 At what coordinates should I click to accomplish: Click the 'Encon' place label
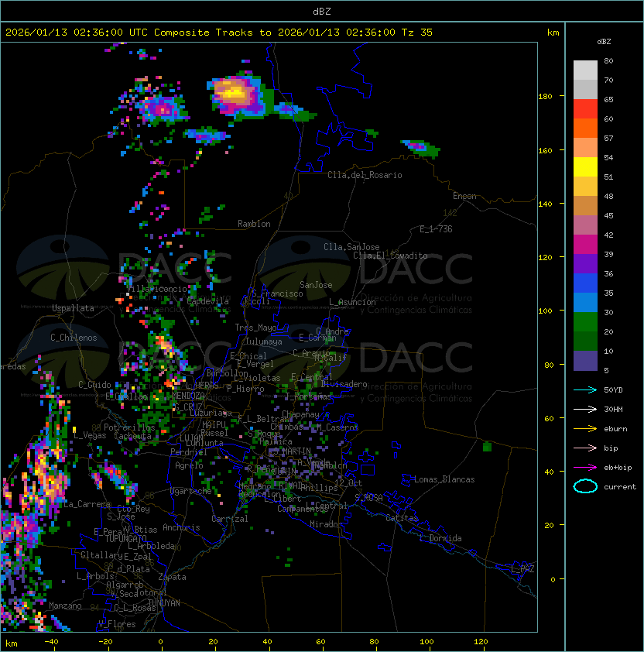click(464, 196)
